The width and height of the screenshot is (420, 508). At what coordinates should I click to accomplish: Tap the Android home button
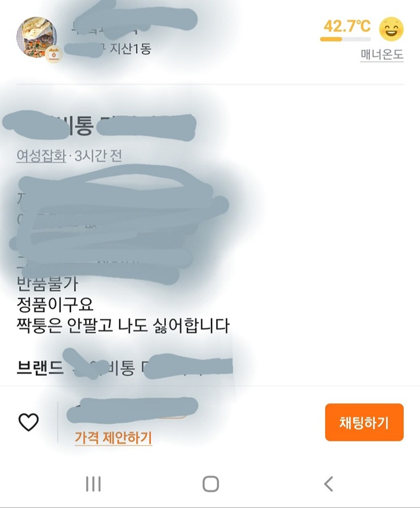(211, 484)
